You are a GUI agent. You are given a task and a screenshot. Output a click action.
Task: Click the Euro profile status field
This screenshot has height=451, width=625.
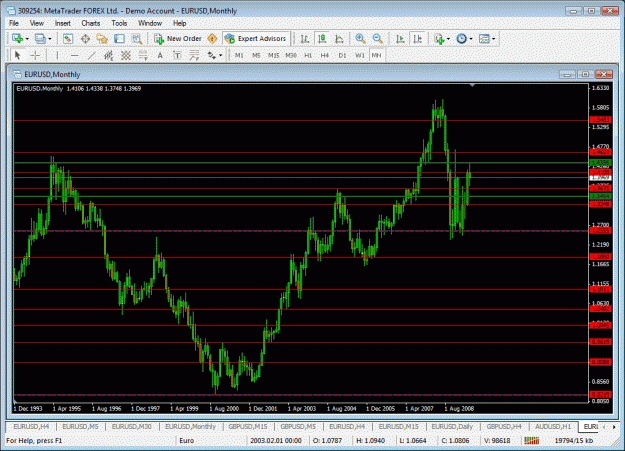tap(211, 441)
